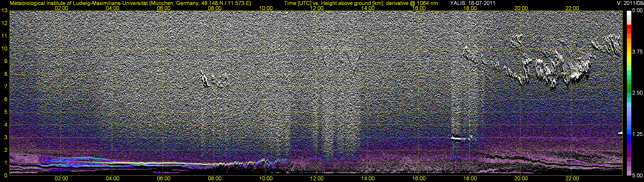The width and height of the screenshot is (644, 182).
Task: Click the 18:00 label on the top time axis
Action: (470, 8)
